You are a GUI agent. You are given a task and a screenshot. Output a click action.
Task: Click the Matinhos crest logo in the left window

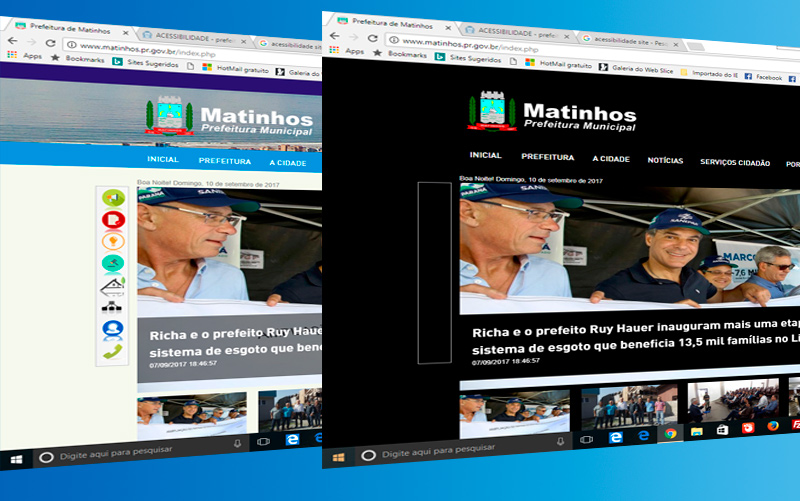[170, 115]
